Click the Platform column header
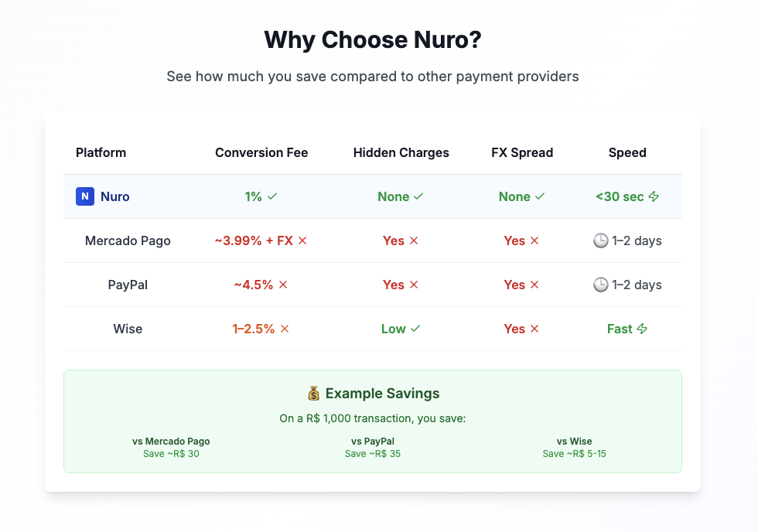This screenshot has height=532, width=758. 101,152
